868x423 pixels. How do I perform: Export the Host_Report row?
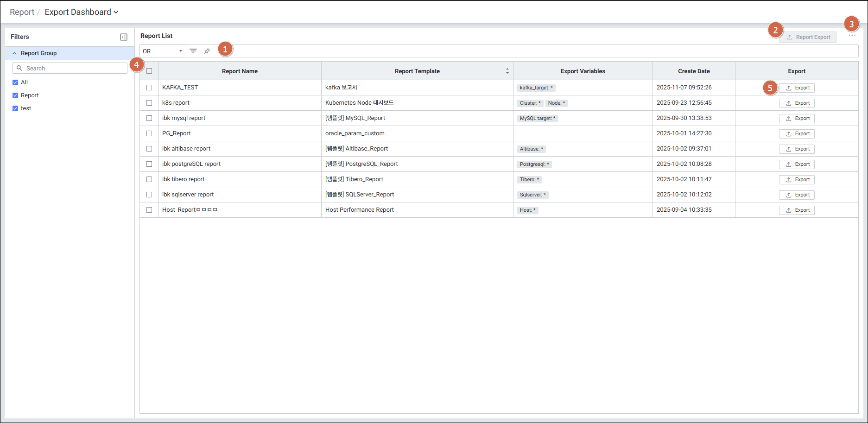pyautogui.click(x=797, y=210)
